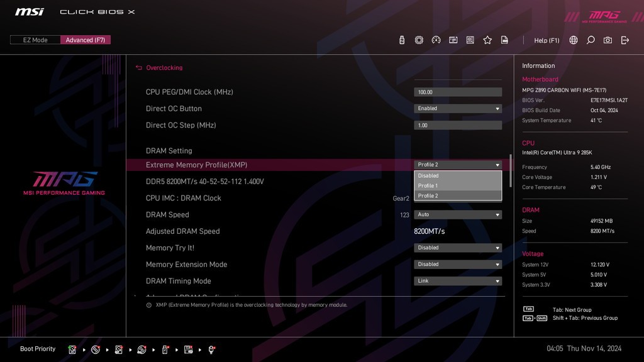Image resolution: width=644 pixels, height=362 pixels.
Task: Open the CPU chip icon in toolbar
Action: 419,40
